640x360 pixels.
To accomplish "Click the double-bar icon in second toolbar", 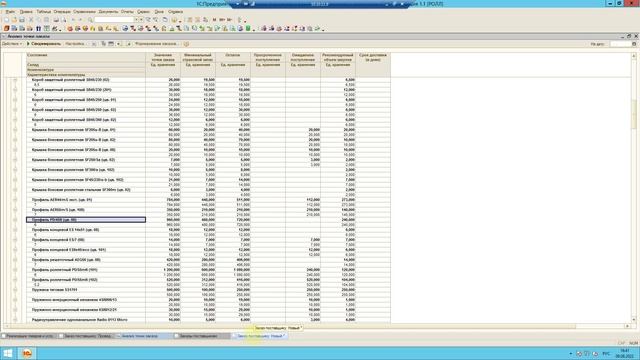I will (38, 29).
